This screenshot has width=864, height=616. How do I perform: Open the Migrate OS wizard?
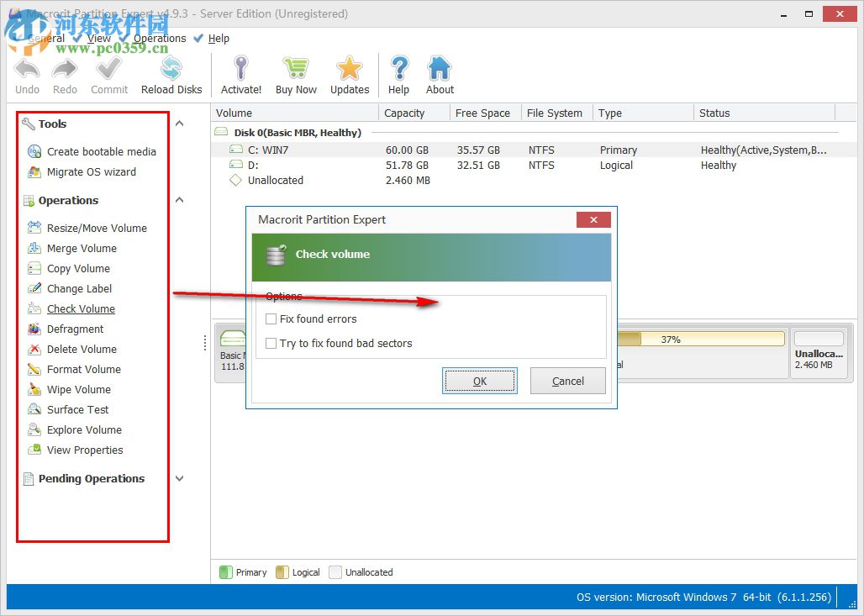coord(88,171)
